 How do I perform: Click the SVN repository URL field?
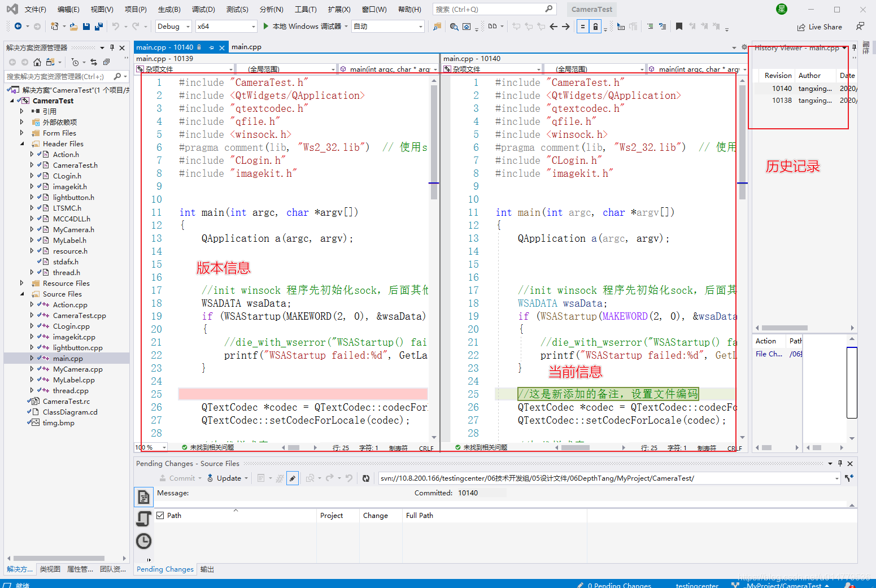(565, 478)
